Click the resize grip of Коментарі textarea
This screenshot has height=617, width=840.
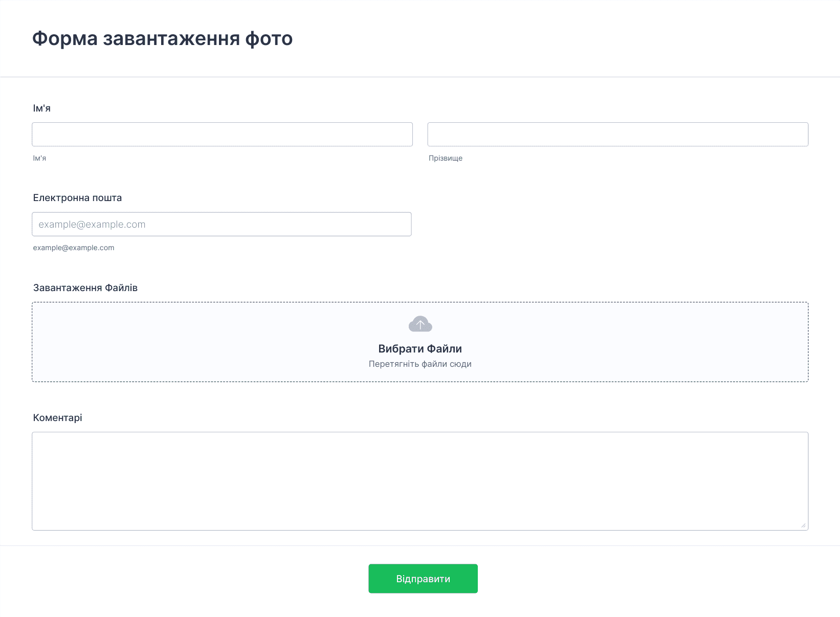(803, 525)
